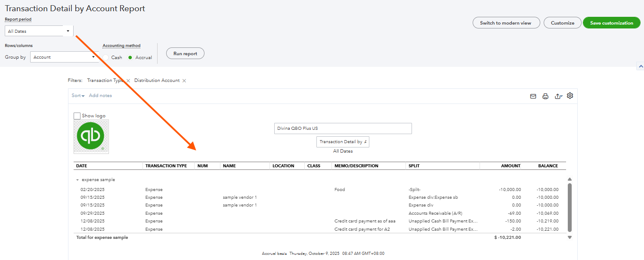Click the print report icon
This screenshot has width=644, height=260.
tap(545, 96)
